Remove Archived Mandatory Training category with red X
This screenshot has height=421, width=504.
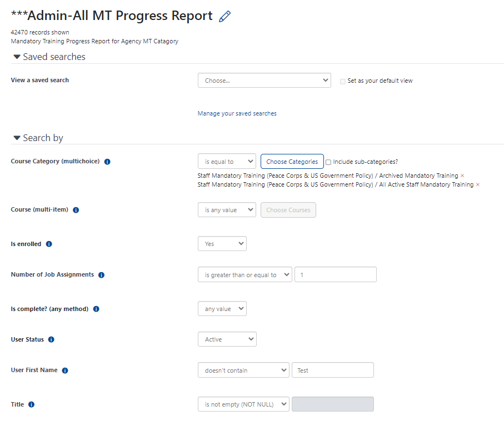pyautogui.click(x=462, y=176)
